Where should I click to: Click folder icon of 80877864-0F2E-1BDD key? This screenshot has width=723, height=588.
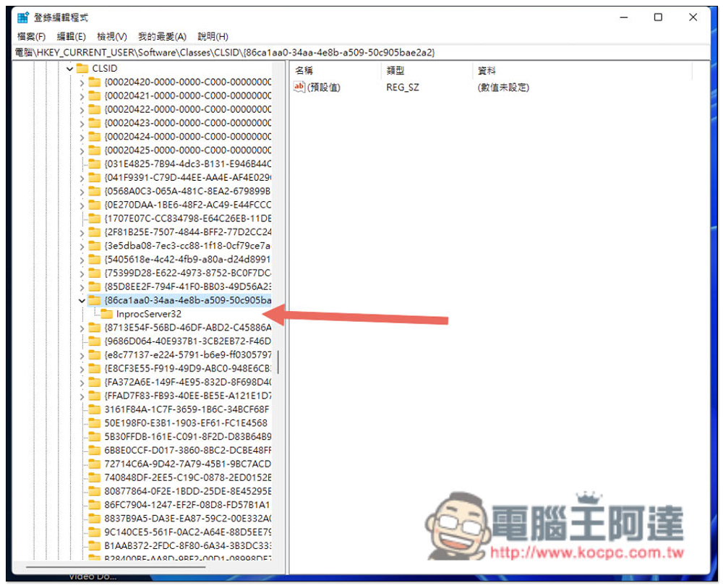(95, 491)
